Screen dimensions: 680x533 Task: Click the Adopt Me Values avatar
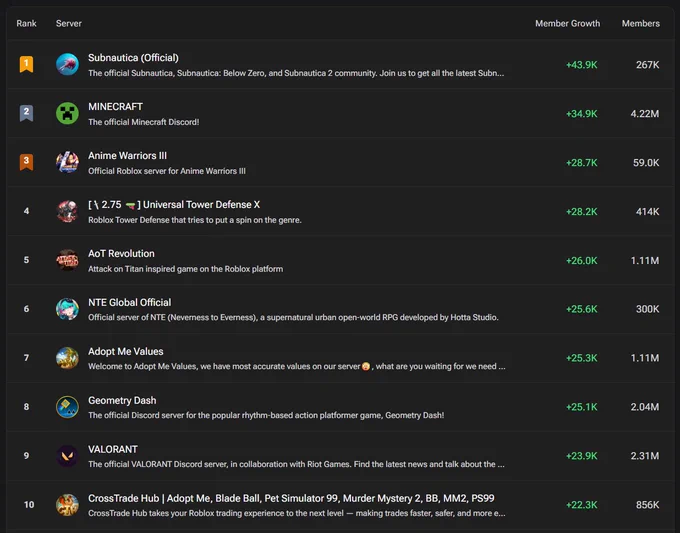point(67,358)
